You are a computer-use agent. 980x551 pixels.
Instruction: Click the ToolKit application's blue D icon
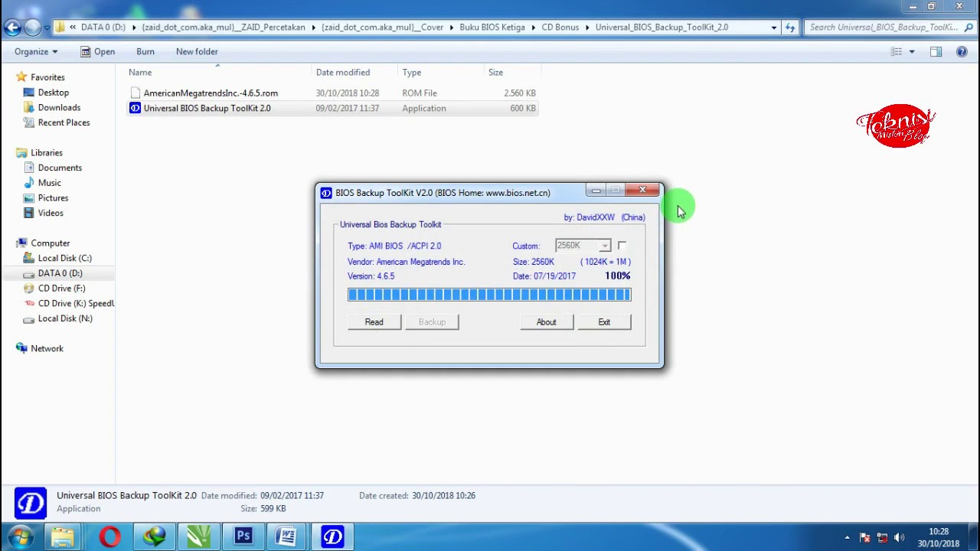tap(136, 109)
